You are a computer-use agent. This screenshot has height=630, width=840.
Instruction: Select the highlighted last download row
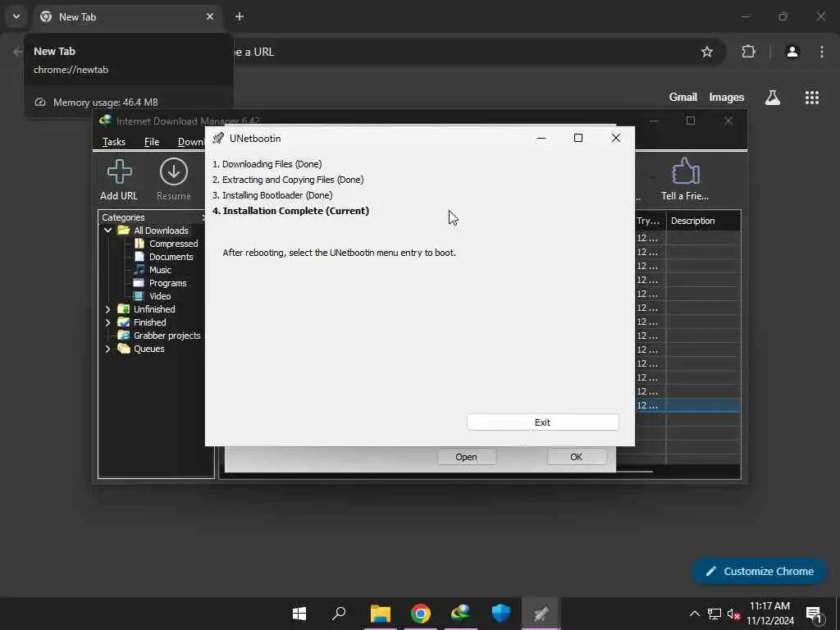coord(687,405)
